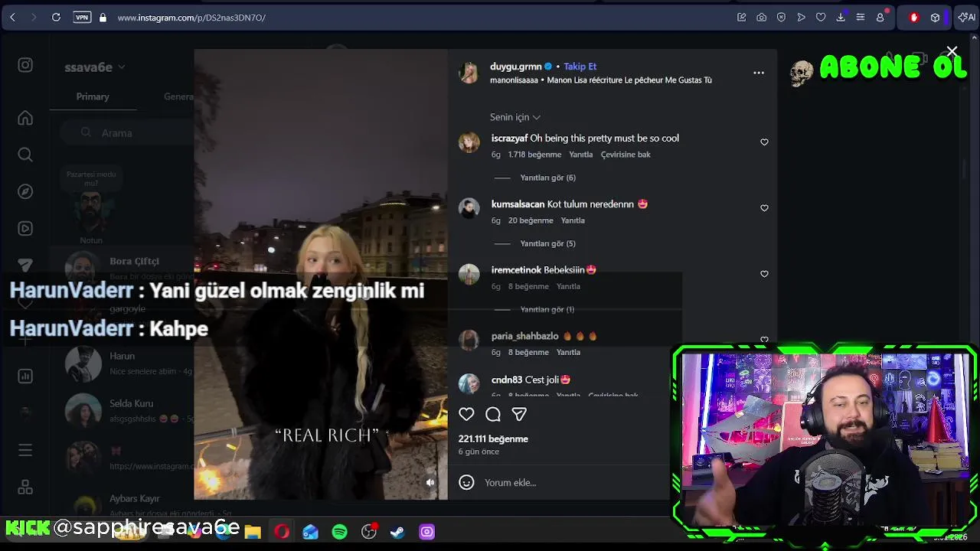Open Instagram sidebar Search icon
980x551 pixels.
25,155
